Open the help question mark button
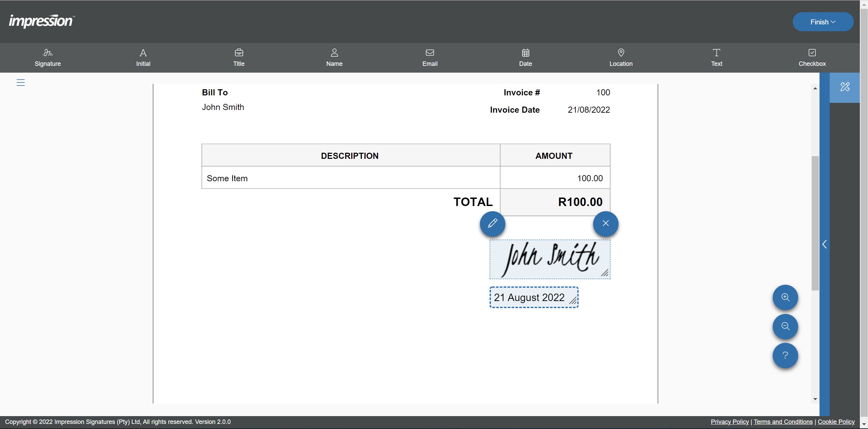 coord(785,355)
